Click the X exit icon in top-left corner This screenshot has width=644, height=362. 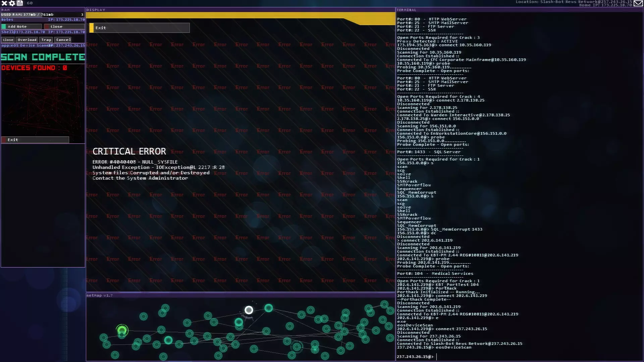pyautogui.click(x=4, y=3)
